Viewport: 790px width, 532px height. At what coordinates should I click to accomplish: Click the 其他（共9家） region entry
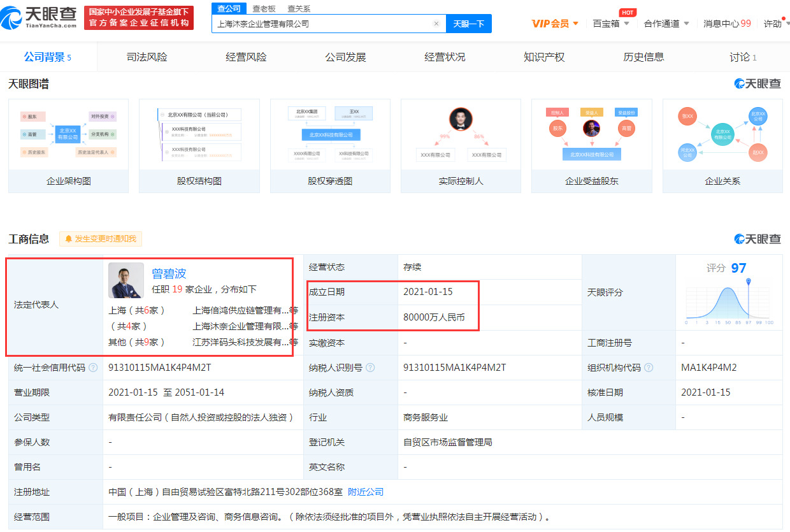click(x=138, y=342)
